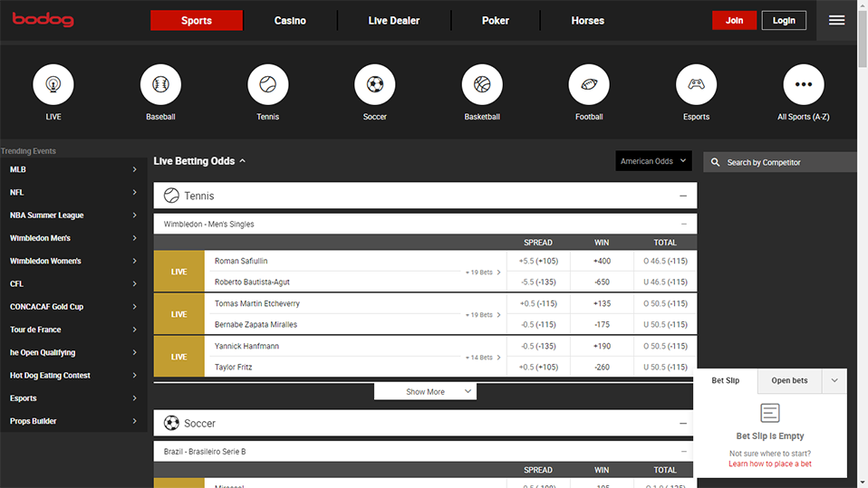Click the Join button
The width and height of the screenshot is (868, 488).
(x=734, y=20)
